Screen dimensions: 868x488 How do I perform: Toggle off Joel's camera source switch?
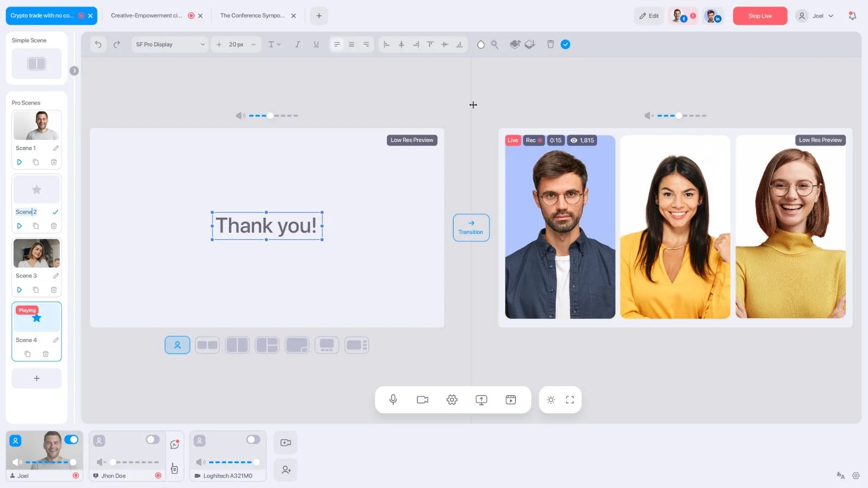pos(71,440)
